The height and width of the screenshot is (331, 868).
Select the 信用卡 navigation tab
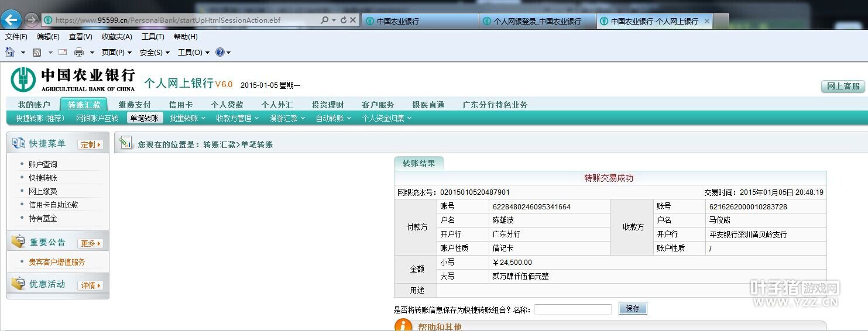point(181,105)
